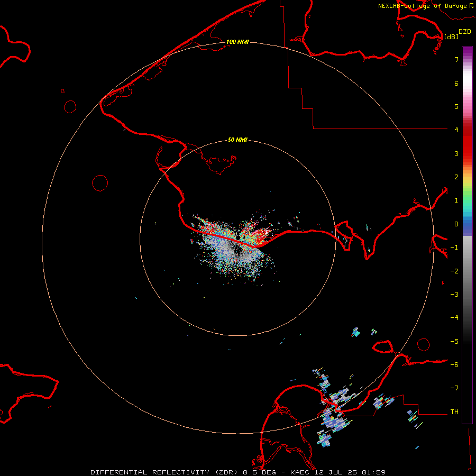Click the 3 dB tick on the color scale
Image resolution: width=476 pixels, height=476 pixels.
456,153
